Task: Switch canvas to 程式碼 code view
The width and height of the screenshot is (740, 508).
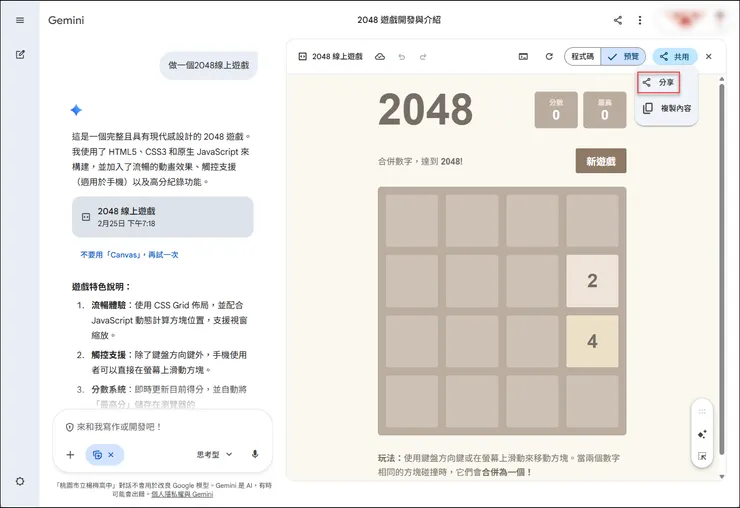Action: [582, 57]
